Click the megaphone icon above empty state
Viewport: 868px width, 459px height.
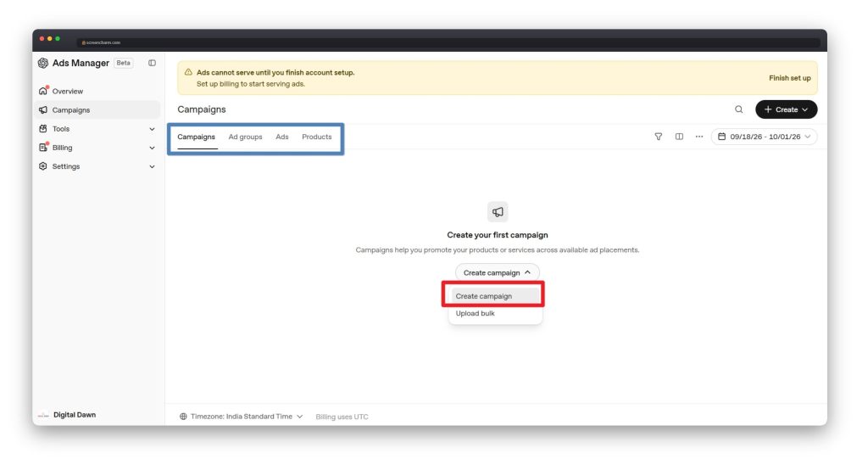click(x=498, y=212)
